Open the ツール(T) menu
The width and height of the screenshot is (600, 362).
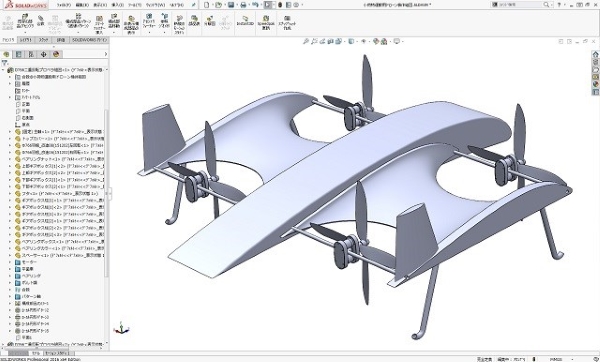(x=135, y=5)
